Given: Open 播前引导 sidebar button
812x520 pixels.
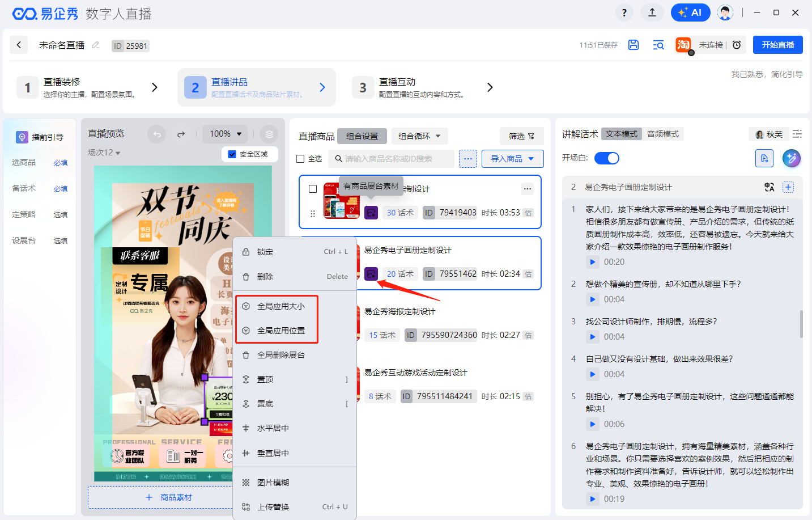Looking at the screenshot, I should coord(40,137).
